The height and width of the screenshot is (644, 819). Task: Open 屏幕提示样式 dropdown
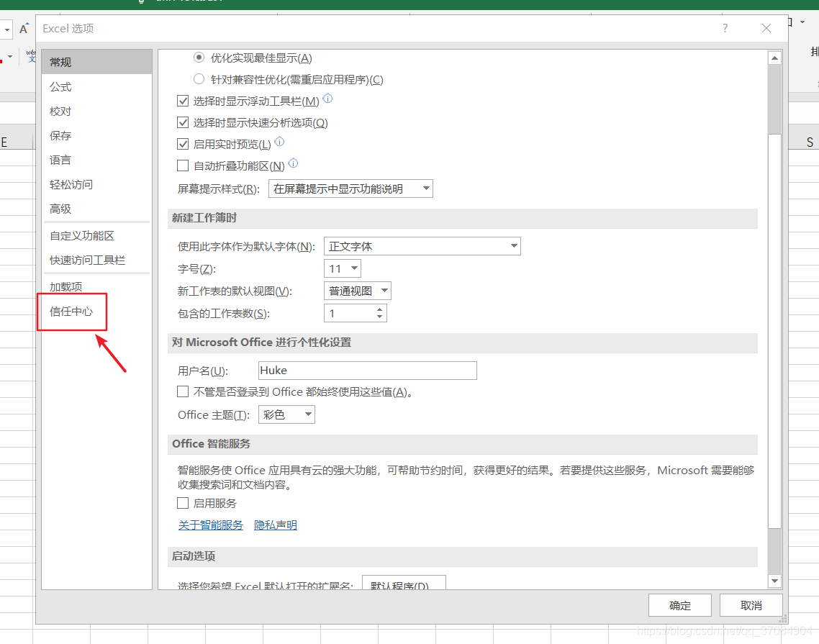(350, 189)
